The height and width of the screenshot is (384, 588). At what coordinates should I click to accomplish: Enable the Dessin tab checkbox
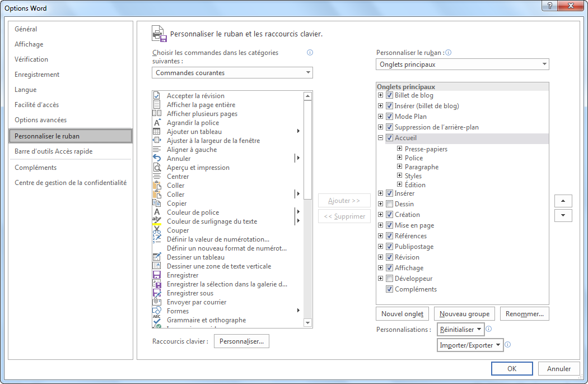(x=389, y=204)
